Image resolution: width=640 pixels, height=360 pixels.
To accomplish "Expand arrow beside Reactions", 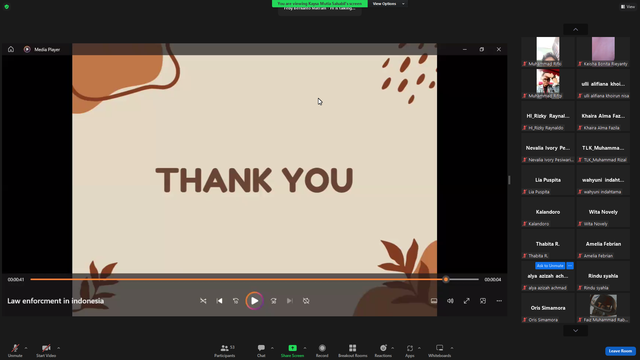I will (x=393, y=348).
